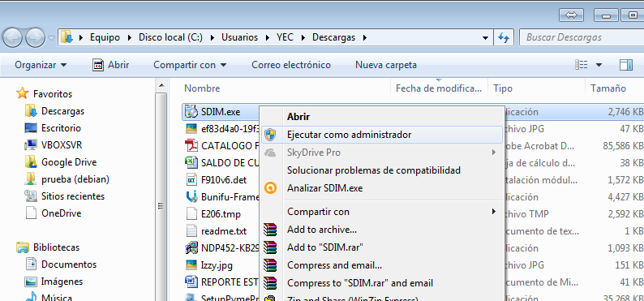Screen dimensions: 644x301
Task: Click the sidebar scrollbar up arrow
Action: coord(161,85)
